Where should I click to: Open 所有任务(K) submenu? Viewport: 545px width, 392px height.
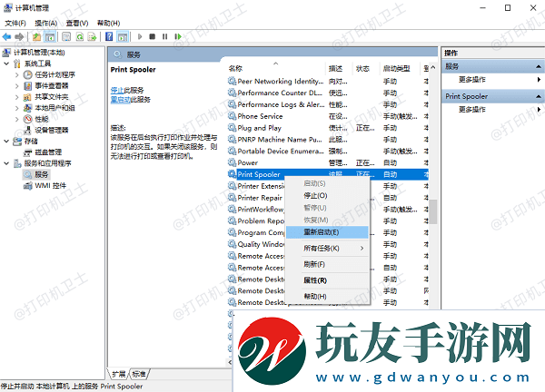tap(327, 249)
